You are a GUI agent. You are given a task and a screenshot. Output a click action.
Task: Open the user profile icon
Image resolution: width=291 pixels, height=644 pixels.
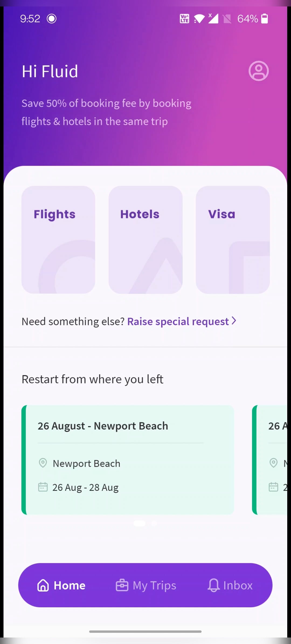[258, 71]
